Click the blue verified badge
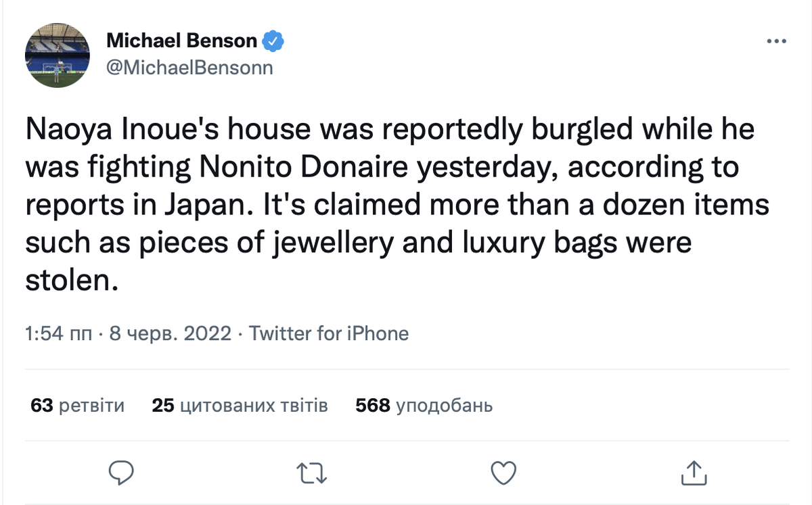 click(273, 41)
